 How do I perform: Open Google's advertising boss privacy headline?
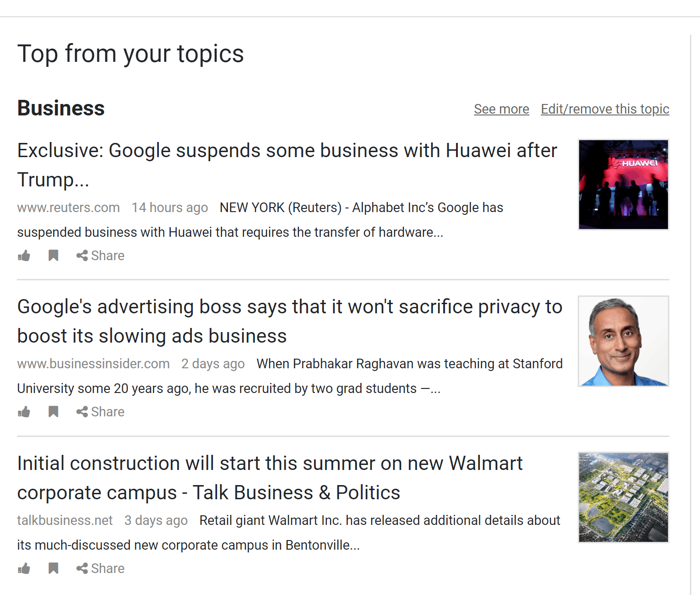[290, 321]
